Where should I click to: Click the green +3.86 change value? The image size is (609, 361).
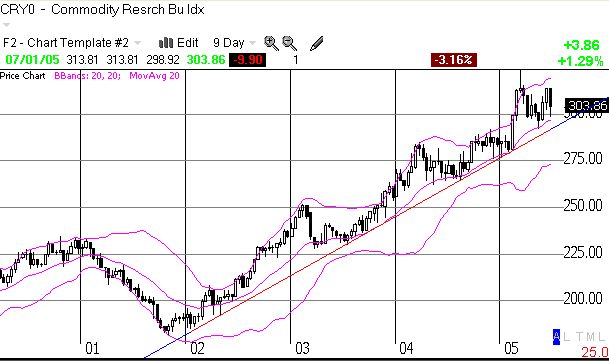pos(581,45)
